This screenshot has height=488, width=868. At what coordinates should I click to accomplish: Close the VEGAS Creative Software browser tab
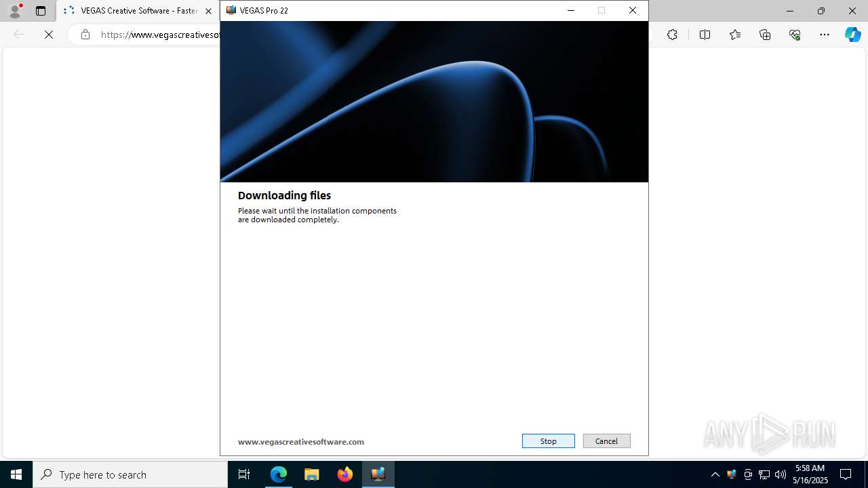[208, 11]
